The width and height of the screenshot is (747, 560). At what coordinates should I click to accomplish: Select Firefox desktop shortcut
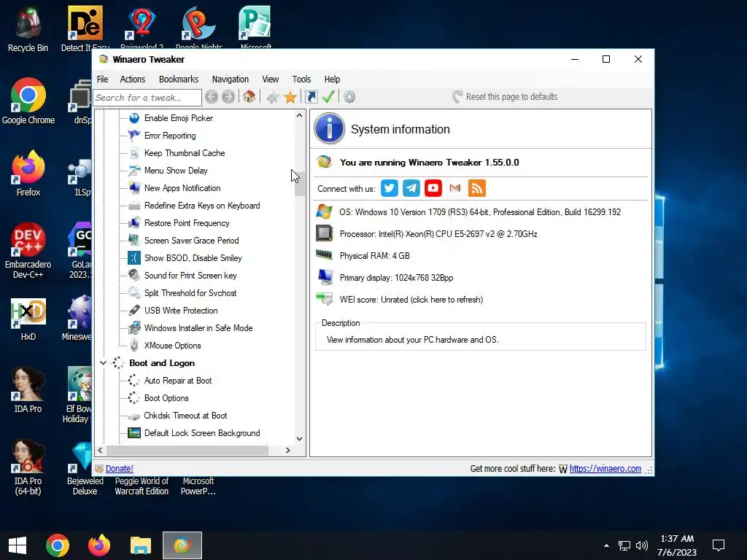[x=28, y=174]
